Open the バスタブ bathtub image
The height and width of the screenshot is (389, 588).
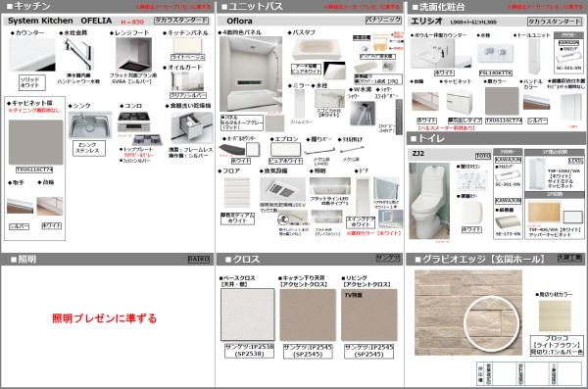(x=317, y=49)
